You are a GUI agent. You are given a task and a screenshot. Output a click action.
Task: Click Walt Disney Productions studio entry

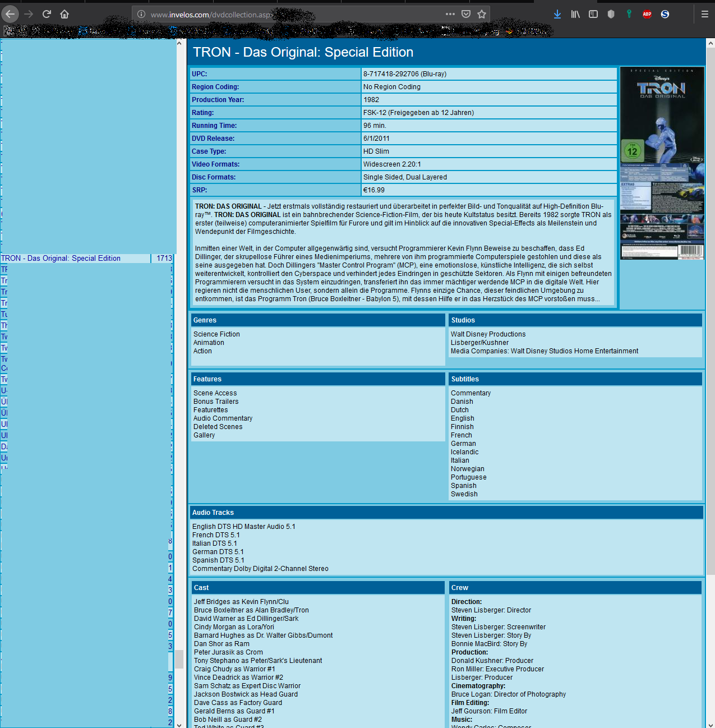[488, 334]
